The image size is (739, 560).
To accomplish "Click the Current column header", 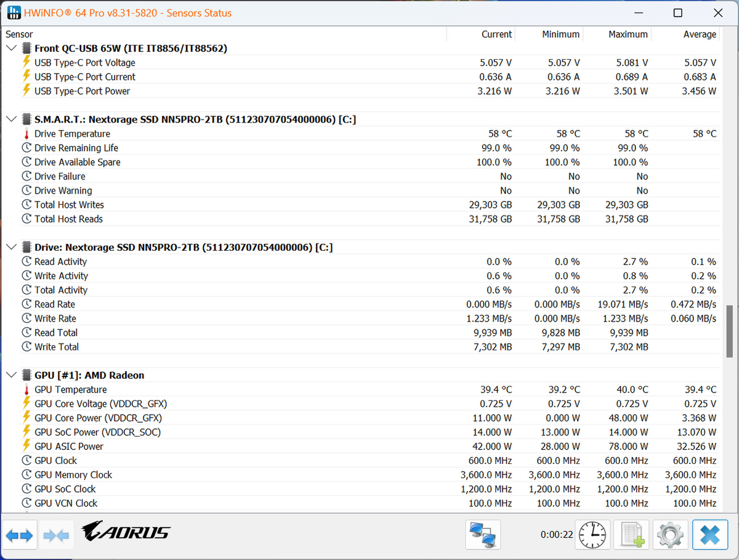I will pos(496,34).
